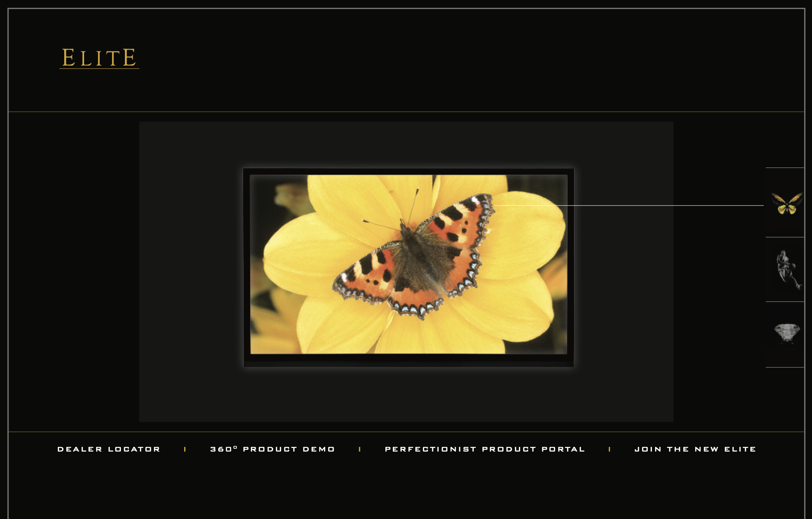Select the butterfly thumbnail in side strip
This screenshot has width=812, height=519.
pos(786,203)
